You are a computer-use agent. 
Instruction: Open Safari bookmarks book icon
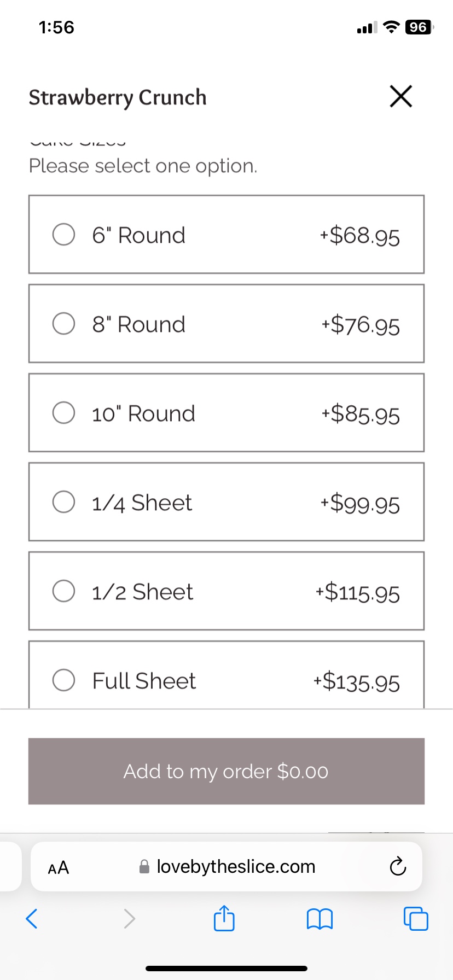(x=320, y=919)
